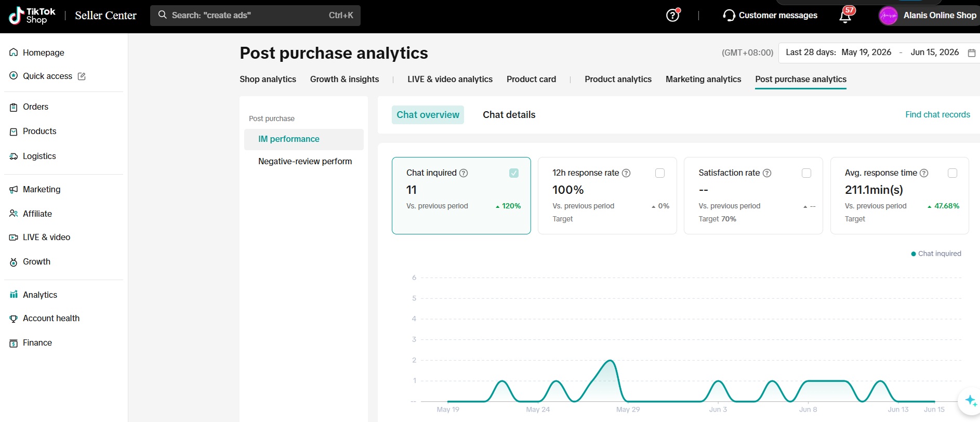Open notifications bell with 57 badge
This screenshot has height=422, width=980.
[x=845, y=16]
